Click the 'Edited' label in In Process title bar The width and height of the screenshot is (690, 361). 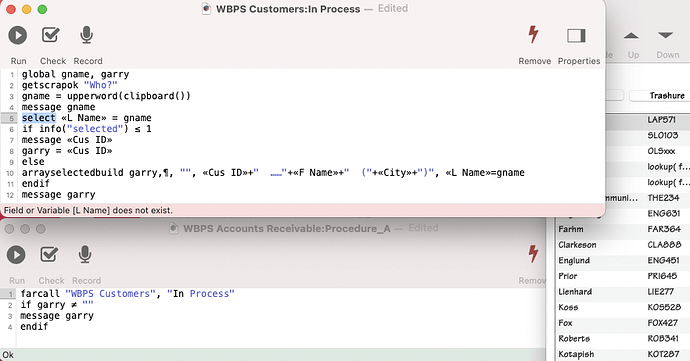393,8
